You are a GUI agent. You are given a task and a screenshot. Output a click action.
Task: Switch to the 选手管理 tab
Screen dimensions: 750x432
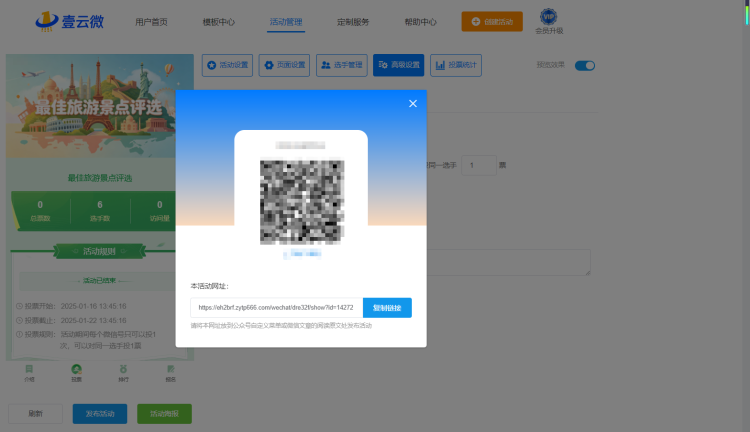pyautogui.click(x=342, y=65)
